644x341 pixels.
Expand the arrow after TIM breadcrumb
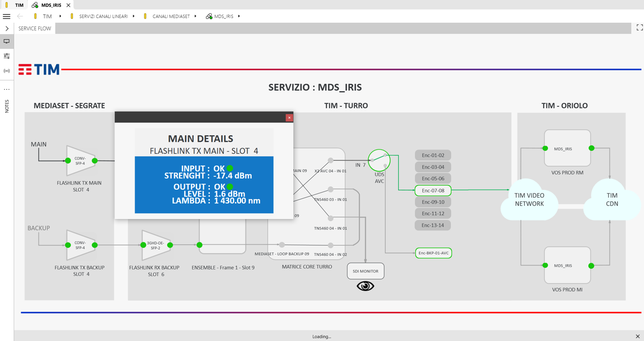[x=60, y=16]
